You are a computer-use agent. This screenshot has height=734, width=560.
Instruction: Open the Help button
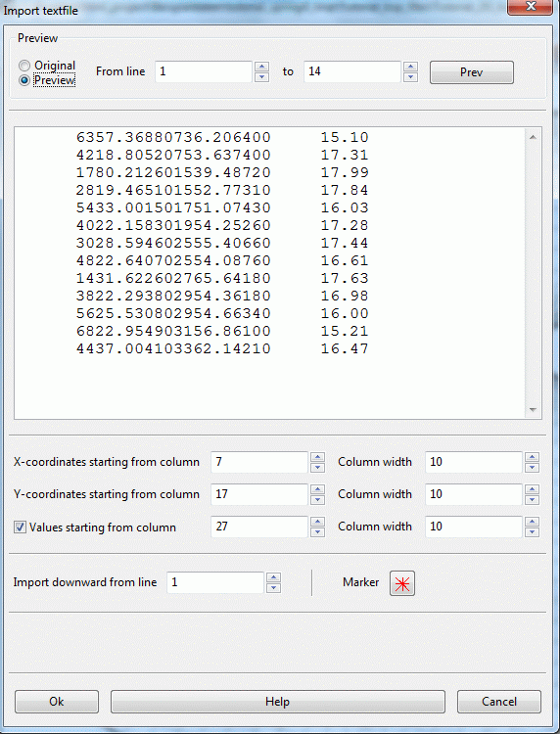coord(278,702)
